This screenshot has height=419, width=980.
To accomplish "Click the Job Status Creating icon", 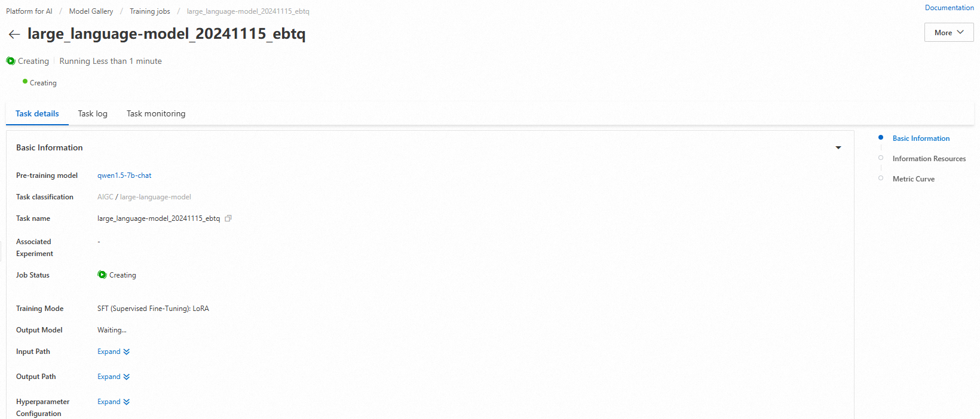I will [102, 275].
